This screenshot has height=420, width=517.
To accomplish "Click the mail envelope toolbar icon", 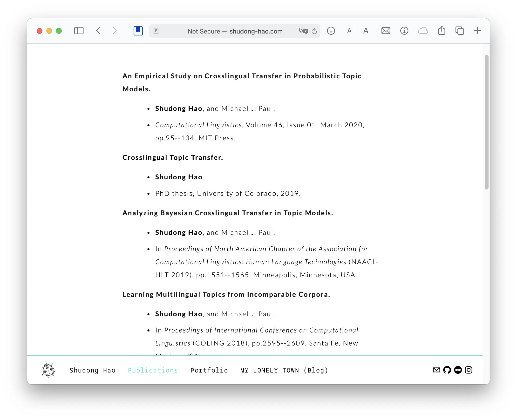I will [x=386, y=31].
